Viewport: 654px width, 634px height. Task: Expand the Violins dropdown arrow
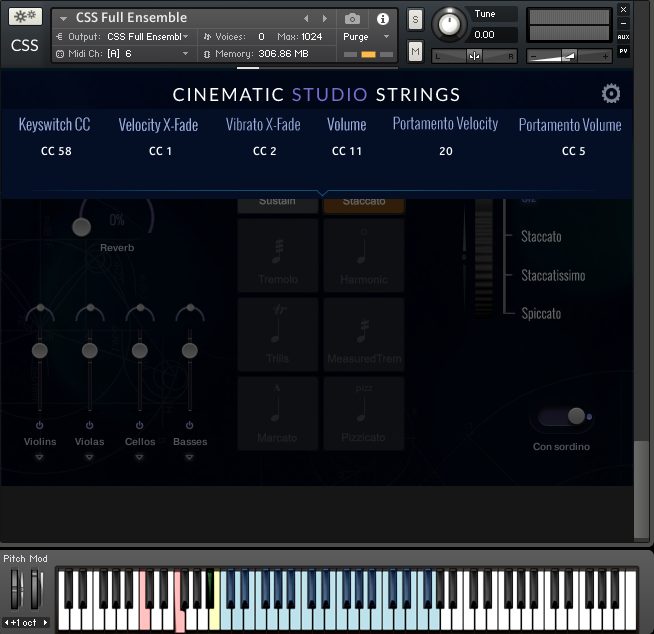(x=39, y=457)
